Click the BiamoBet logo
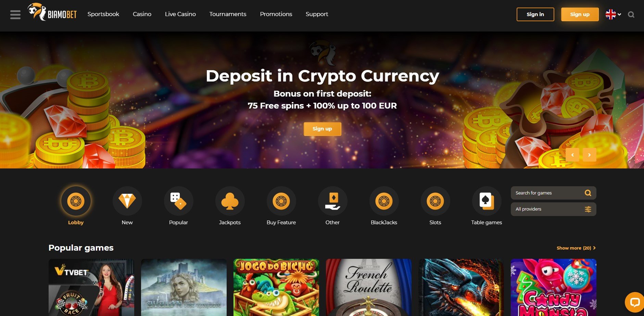644x316 pixels. [52, 12]
